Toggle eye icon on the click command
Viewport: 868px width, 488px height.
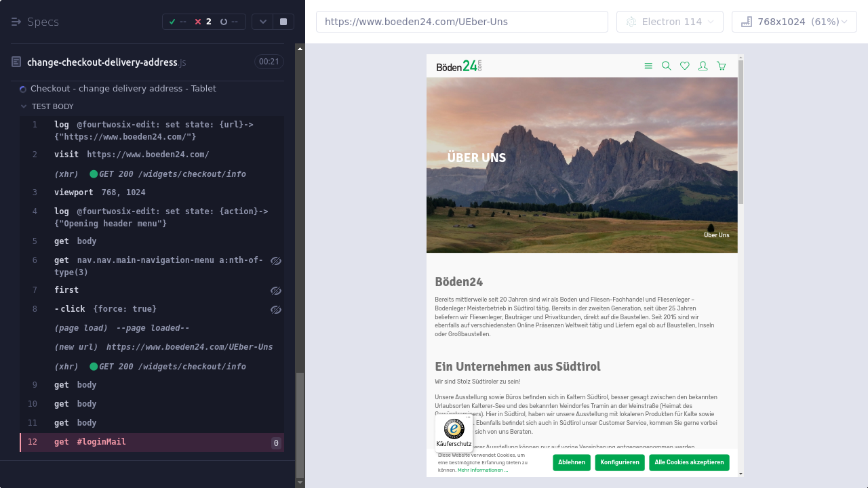(x=276, y=310)
